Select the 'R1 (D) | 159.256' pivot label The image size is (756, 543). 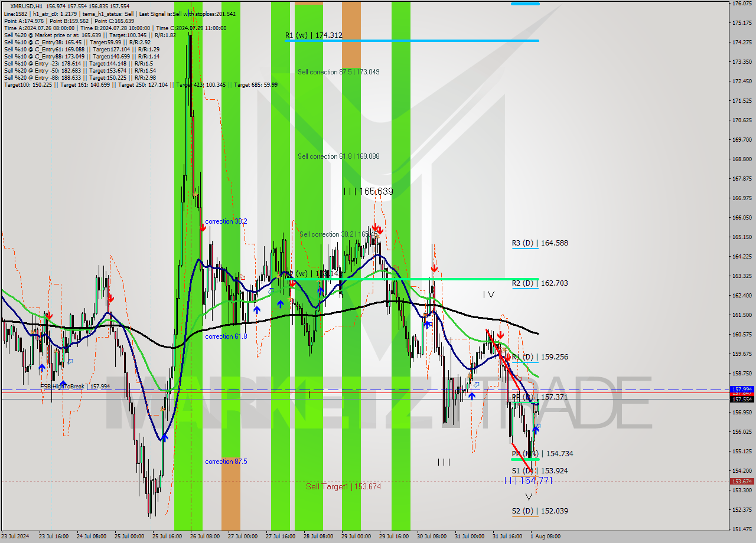pyautogui.click(x=540, y=357)
